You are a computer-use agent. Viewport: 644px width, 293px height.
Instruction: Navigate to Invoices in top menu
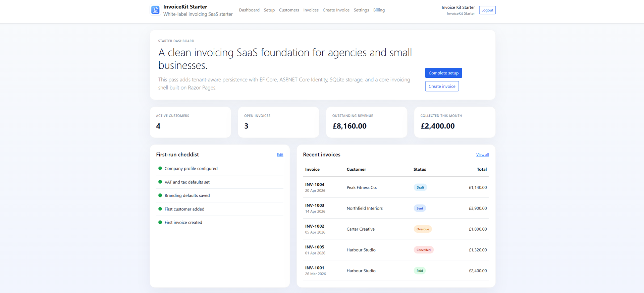click(x=311, y=10)
